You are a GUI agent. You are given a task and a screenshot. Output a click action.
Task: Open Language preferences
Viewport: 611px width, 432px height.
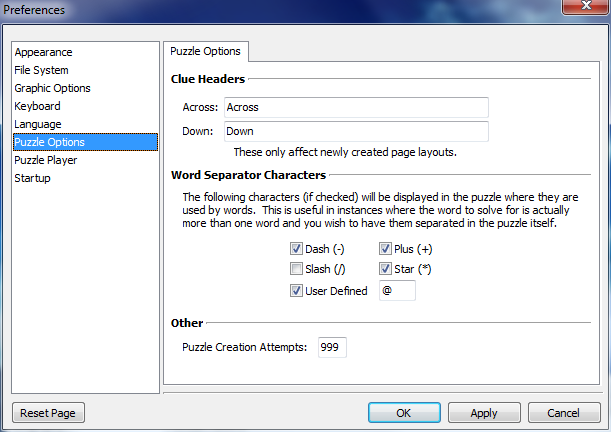click(x=38, y=124)
